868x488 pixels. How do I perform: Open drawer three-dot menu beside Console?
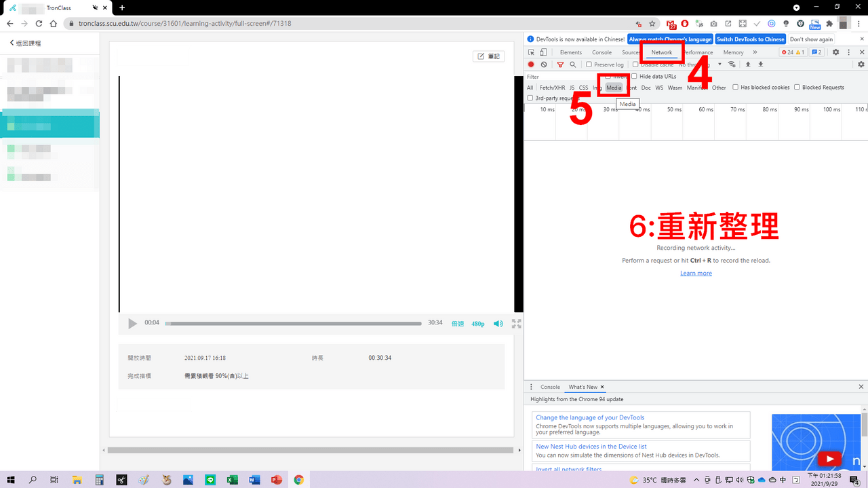tap(531, 387)
